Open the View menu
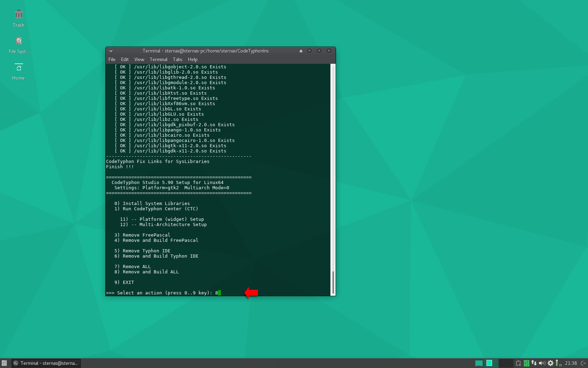This screenshot has width=588, height=368. coord(139,60)
